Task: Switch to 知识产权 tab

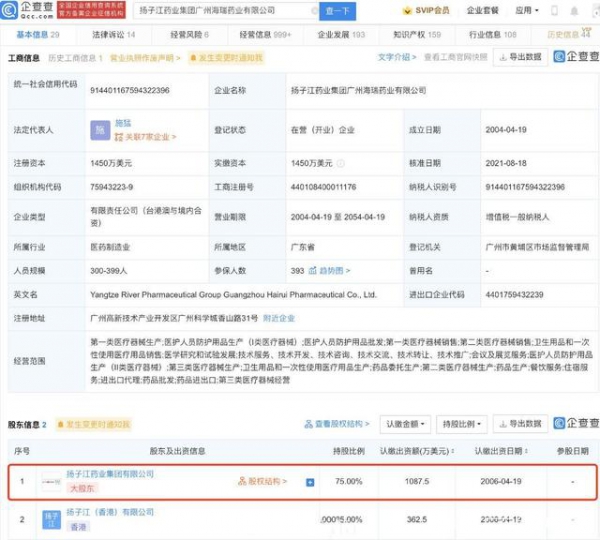Action: (417, 35)
